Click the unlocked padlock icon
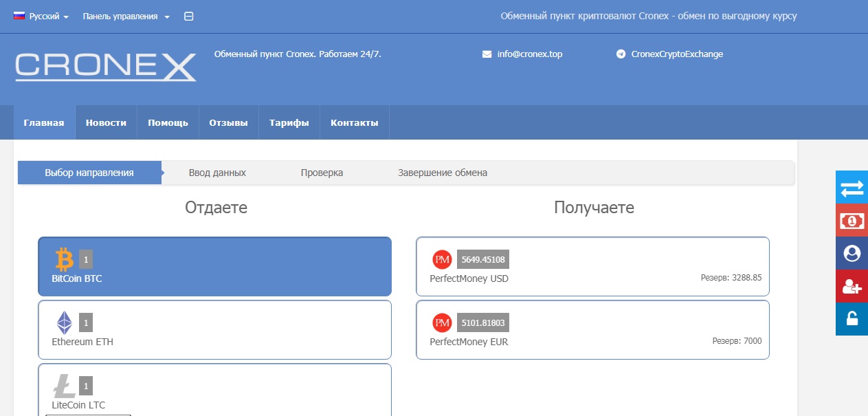 point(852,319)
